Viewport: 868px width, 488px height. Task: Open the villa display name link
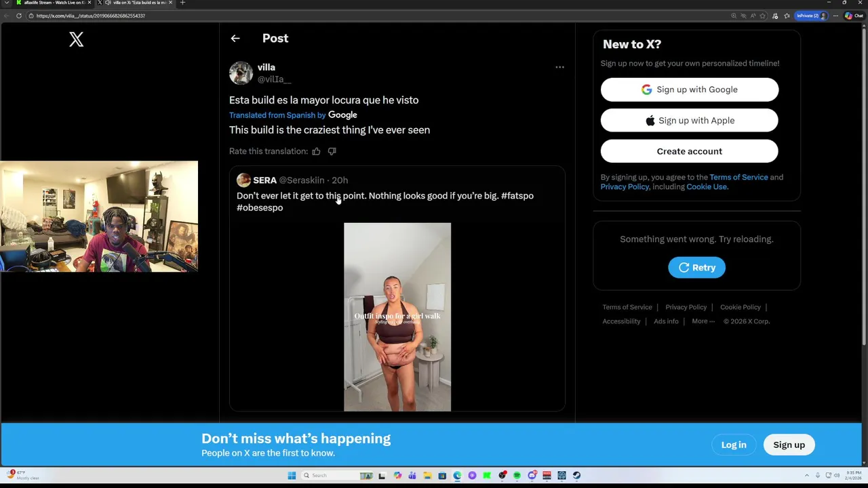click(x=266, y=67)
